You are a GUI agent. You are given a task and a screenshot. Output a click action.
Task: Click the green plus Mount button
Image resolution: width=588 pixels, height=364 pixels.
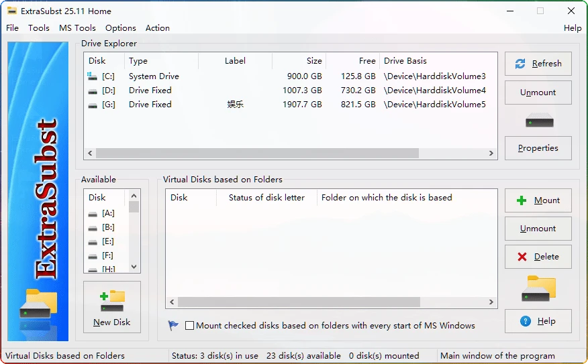[538, 200]
